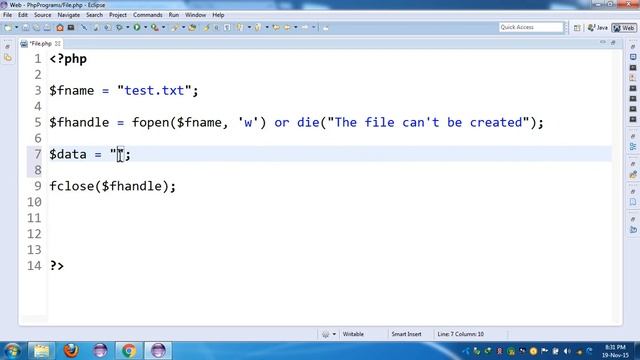
Task: Click the Line: 7 Column: 10 status
Action: coord(460,334)
